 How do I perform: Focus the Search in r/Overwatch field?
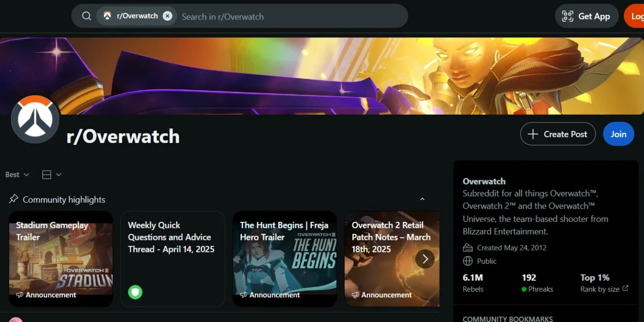293,17
